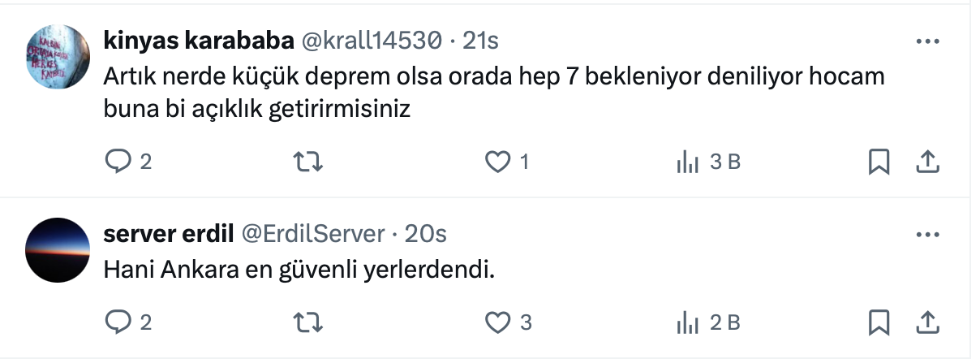Open server erdil's avatar image
This screenshot has width=980, height=359.
(58, 250)
